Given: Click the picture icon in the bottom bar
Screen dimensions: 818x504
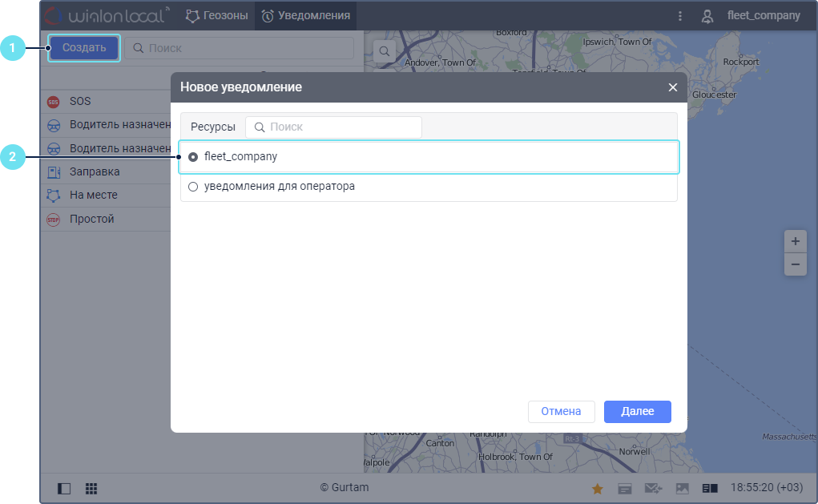Looking at the screenshot, I should click(682, 488).
